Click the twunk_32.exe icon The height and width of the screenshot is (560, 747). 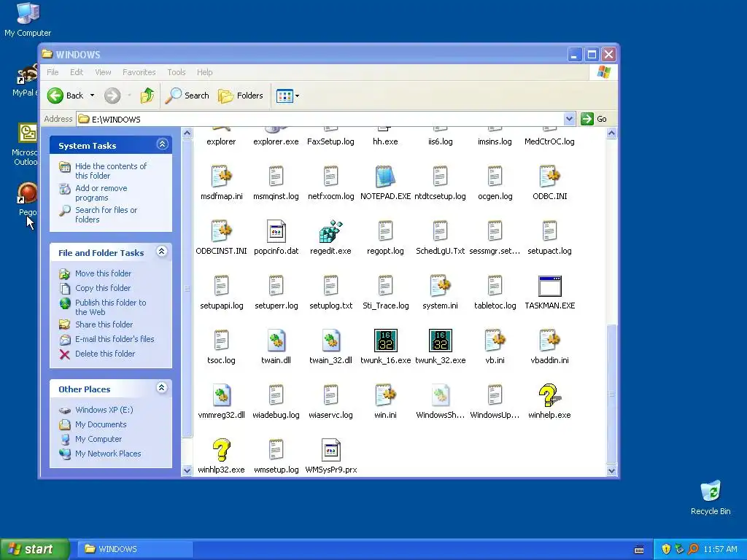440,341
